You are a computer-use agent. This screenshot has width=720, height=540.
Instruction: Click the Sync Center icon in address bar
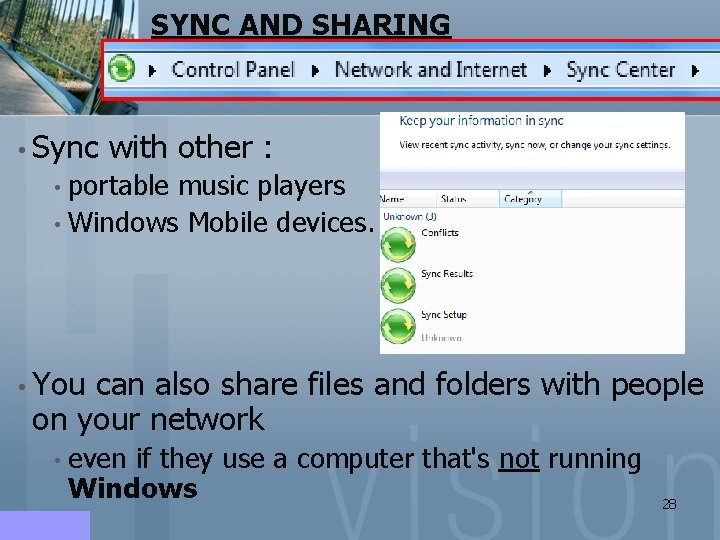(121, 68)
